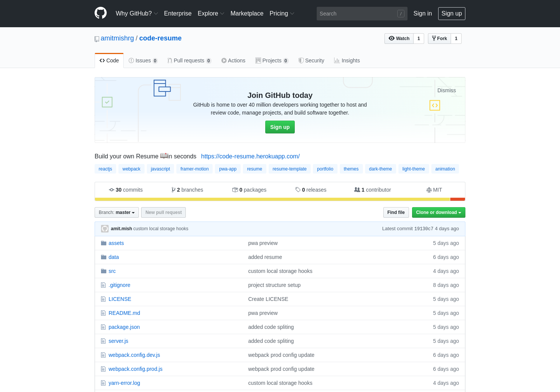Click the folder icon for data
Viewport: 560px width, 392px height.
point(104,257)
